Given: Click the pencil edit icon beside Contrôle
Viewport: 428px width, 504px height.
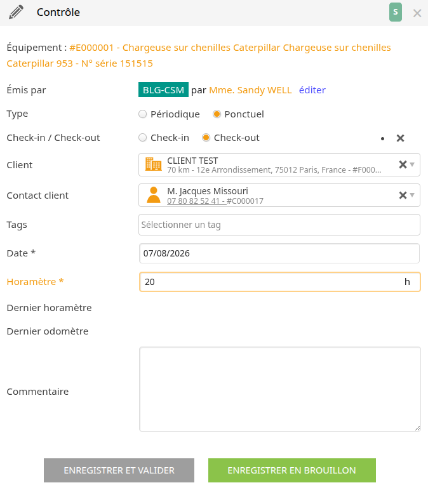Looking at the screenshot, I should [16, 12].
